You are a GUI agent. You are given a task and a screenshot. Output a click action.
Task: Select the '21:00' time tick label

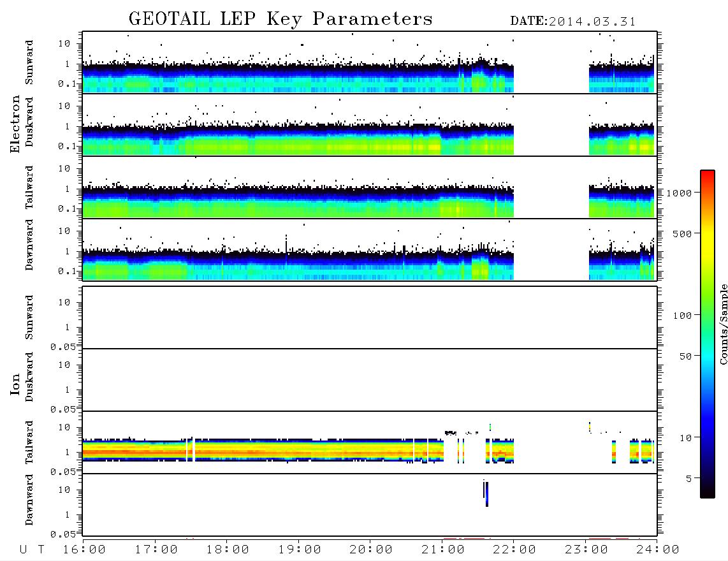(x=443, y=550)
